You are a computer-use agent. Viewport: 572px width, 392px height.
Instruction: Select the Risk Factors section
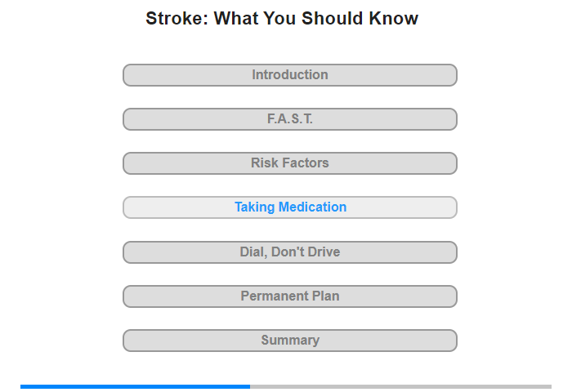pyautogui.click(x=289, y=163)
